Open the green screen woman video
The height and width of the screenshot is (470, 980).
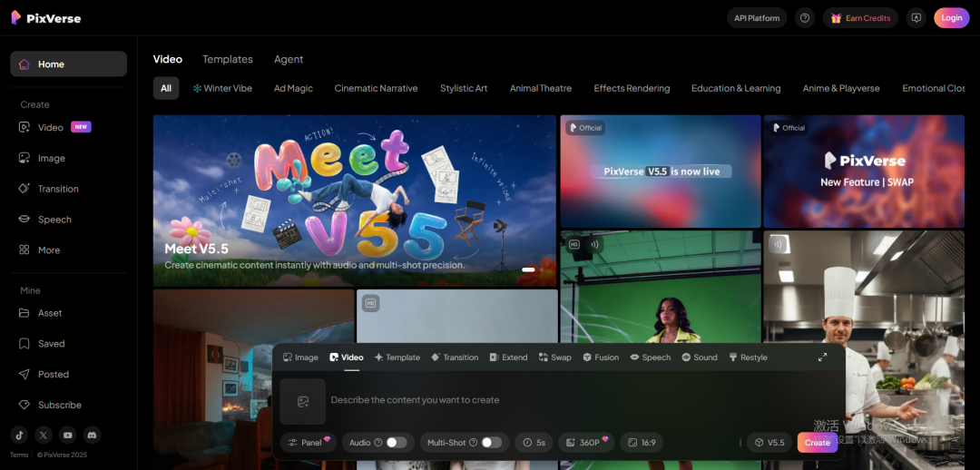coord(661,286)
